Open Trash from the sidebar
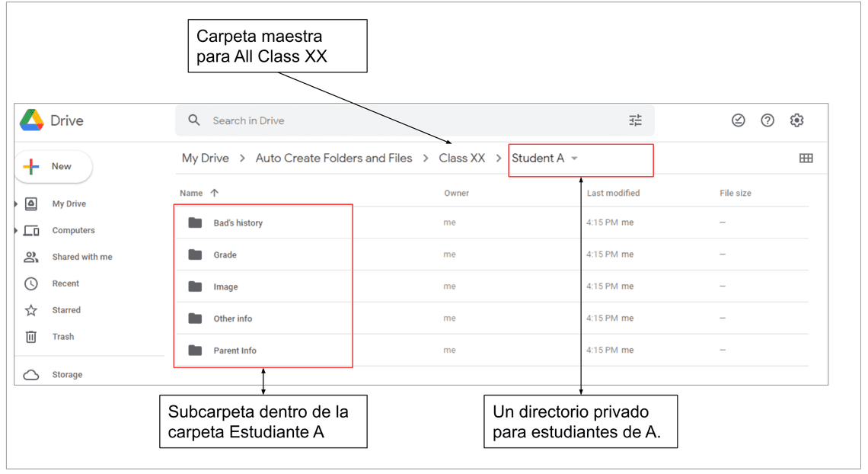This screenshot has width=868, height=474. coord(62,337)
